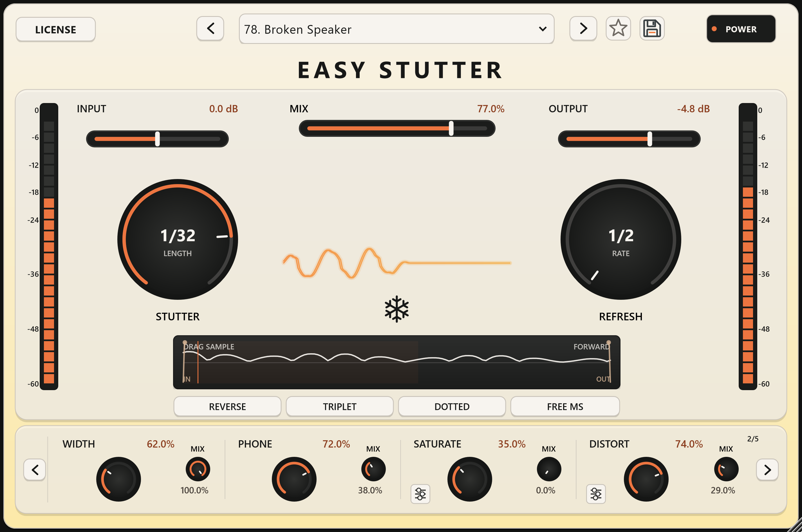
Task: Click the OUT marker on sample waveform
Action: click(x=609, y=362)
